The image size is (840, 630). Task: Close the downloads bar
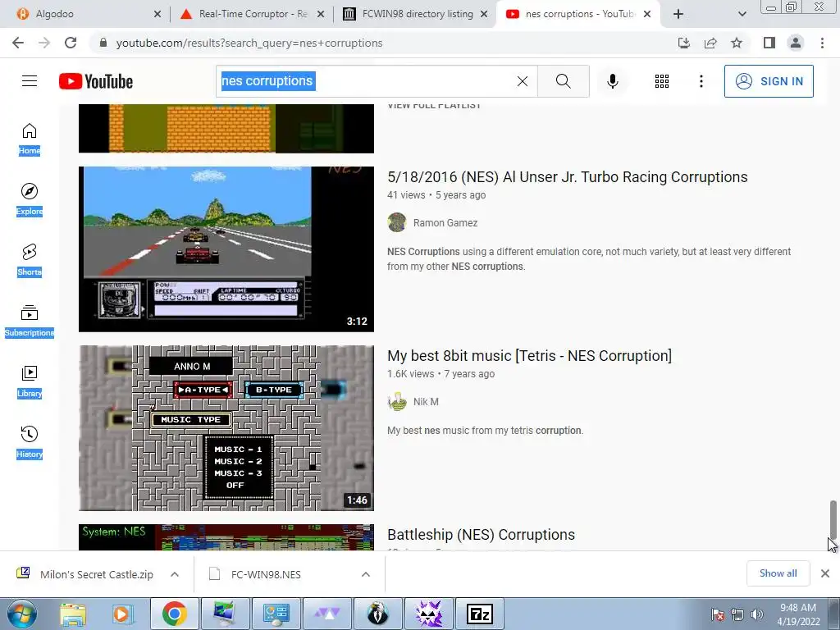(x=825, y=573)
